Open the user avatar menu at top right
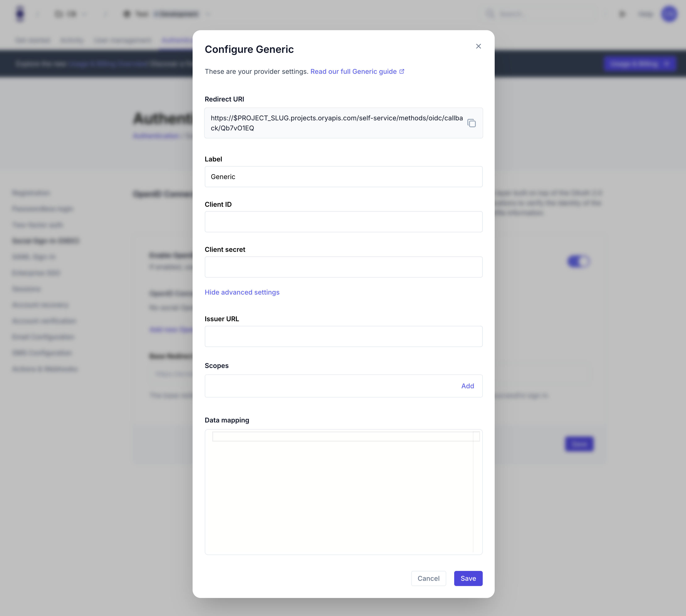The height and width of the screenshot is (616, 686). [669, 14]
